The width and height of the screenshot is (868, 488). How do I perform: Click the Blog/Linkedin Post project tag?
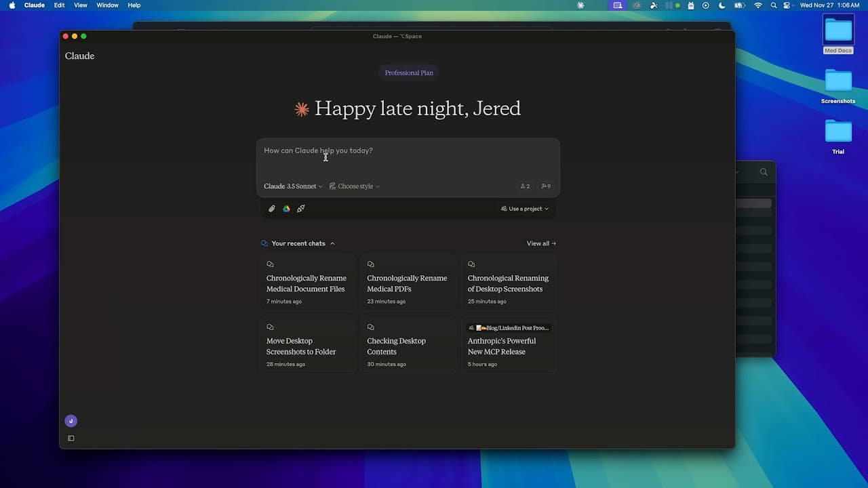(509, 327)
